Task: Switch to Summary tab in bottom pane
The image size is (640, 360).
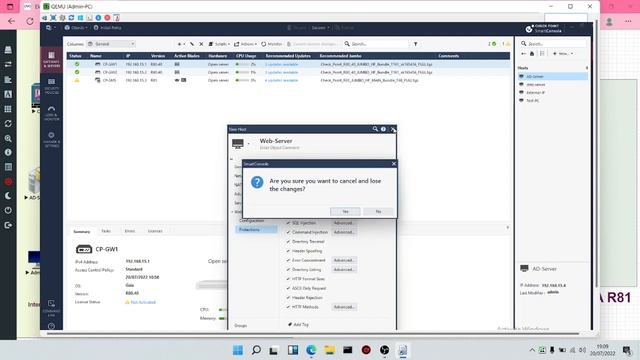Action: tap(82, 231)
